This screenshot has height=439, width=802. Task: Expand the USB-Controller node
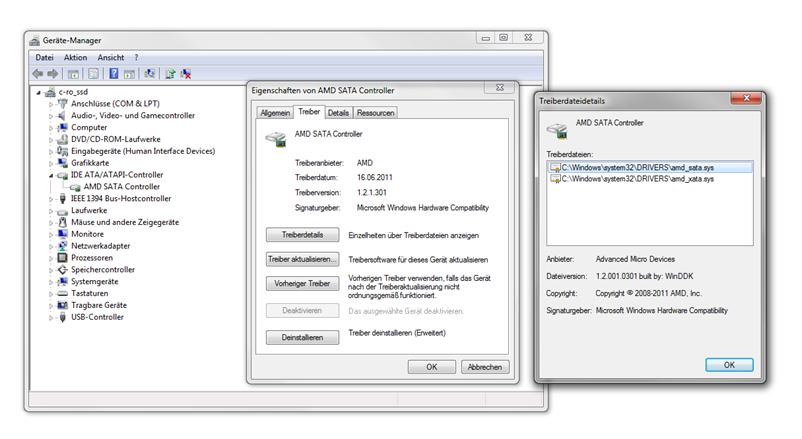(51, 318)
